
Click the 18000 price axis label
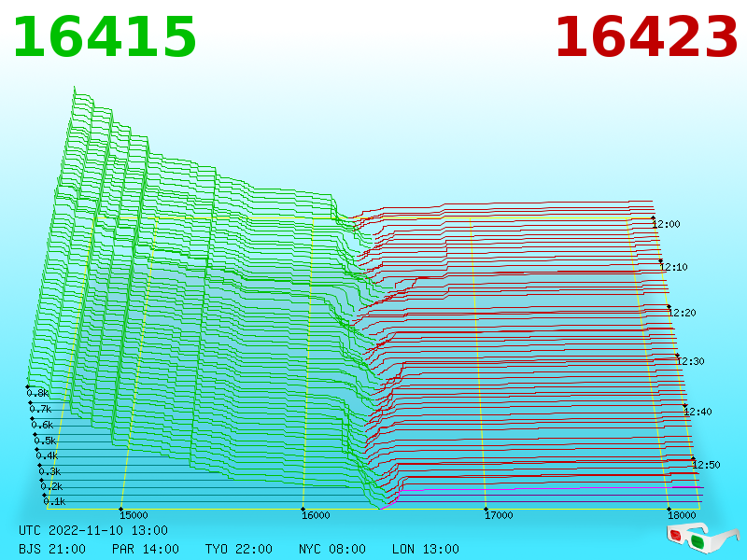(x=682, y=515)
